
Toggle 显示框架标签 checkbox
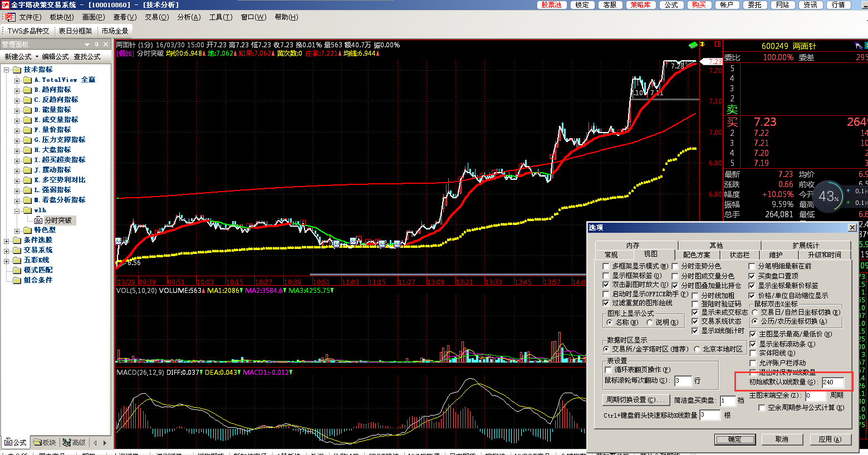pyautogui.click(x=606, y=276)
